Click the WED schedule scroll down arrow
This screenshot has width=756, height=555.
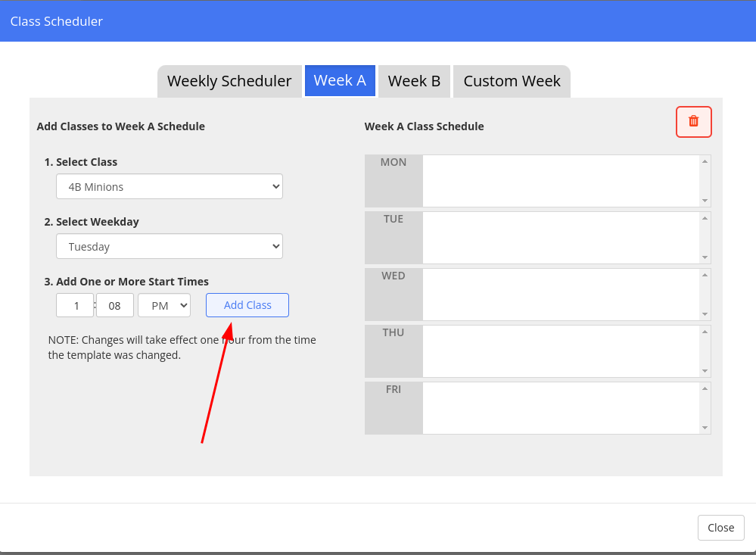pyautogui.click(x=705, y=314)
